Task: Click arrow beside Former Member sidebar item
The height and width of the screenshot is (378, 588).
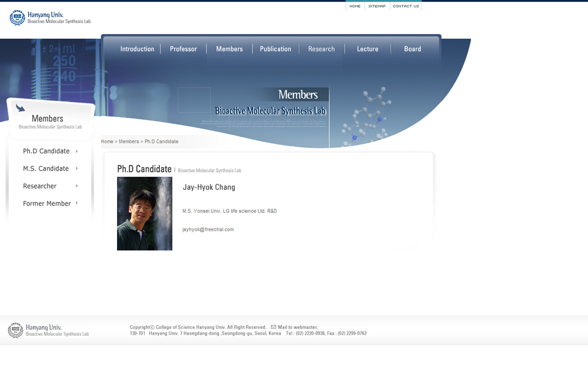Action: tap(77, 203)
